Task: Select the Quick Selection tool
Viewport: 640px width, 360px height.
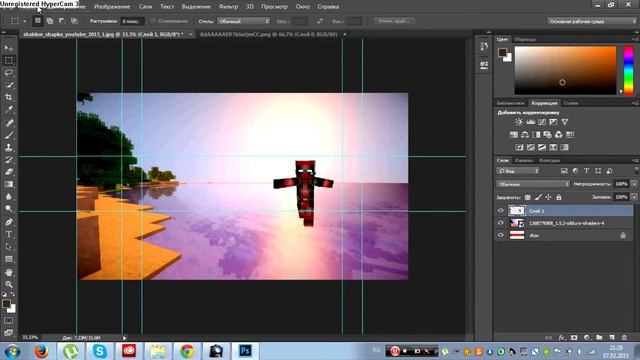Action: (9, 85)
